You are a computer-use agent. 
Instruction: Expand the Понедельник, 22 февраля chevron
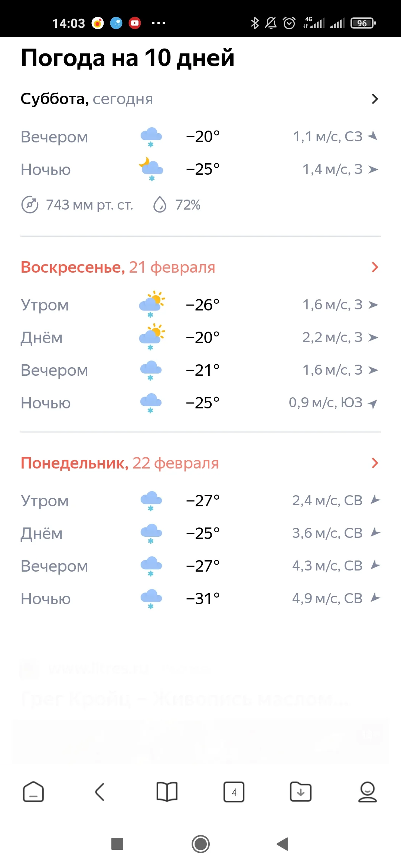(x=375, y=463)
